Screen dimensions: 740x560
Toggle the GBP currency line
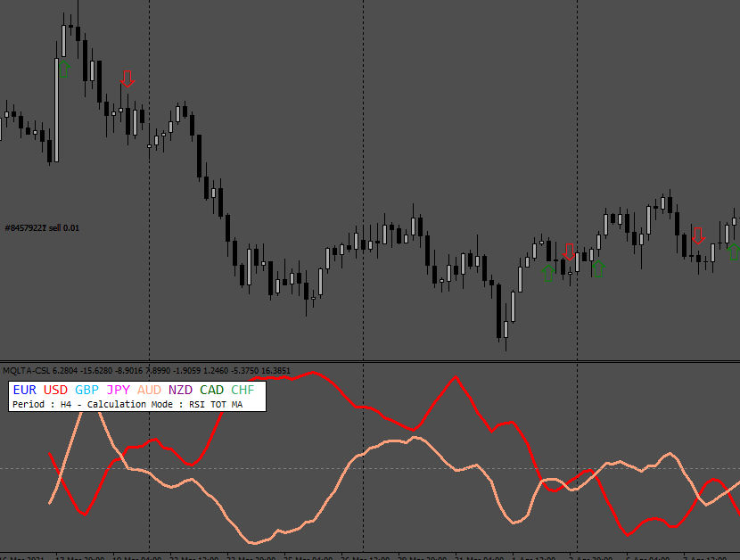click(86, 390)
